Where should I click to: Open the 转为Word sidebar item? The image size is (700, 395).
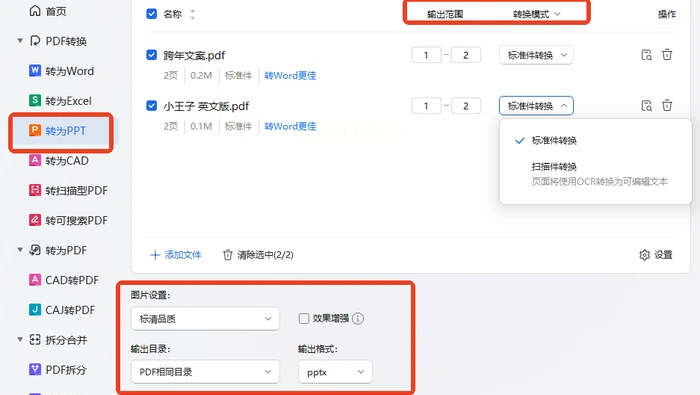click(x=70, y=71)
